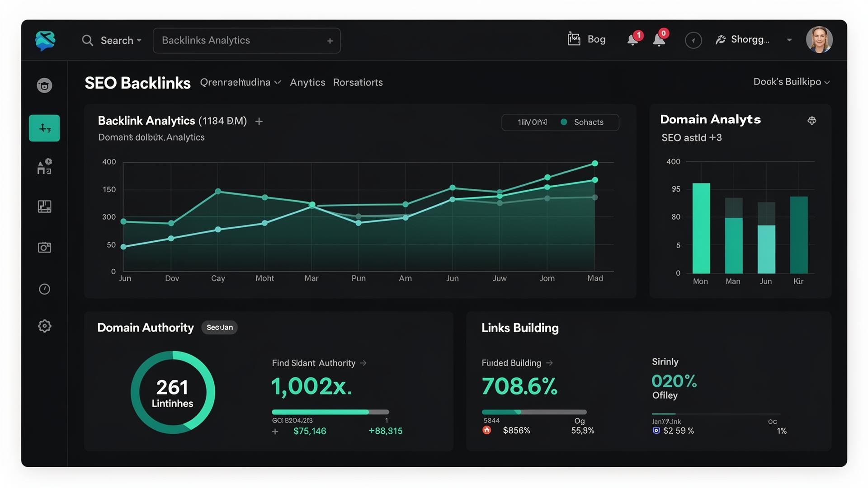
Task: Focus the Backlinks Analytics input field
Action: pyautogui.click(x=246, y=41)
